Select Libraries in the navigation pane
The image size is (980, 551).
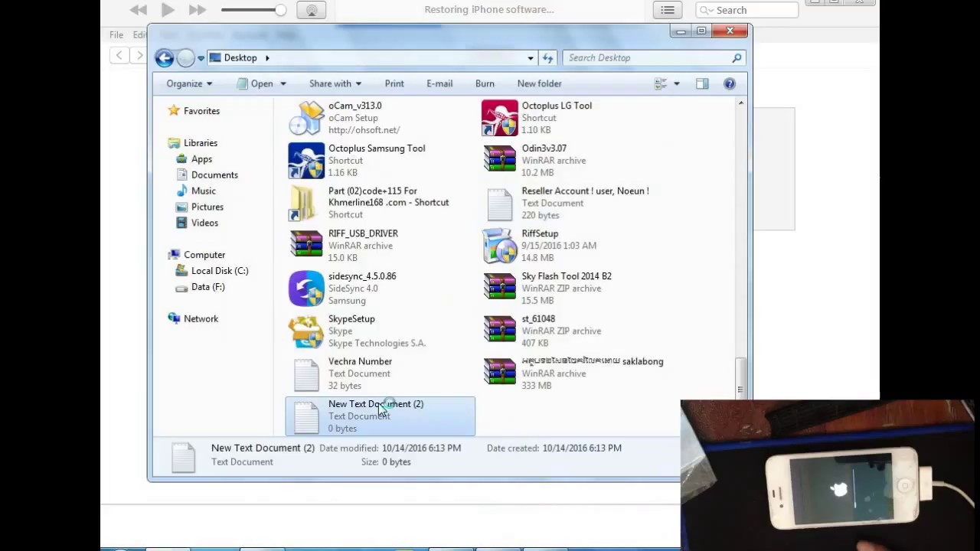tap(201, 143)
